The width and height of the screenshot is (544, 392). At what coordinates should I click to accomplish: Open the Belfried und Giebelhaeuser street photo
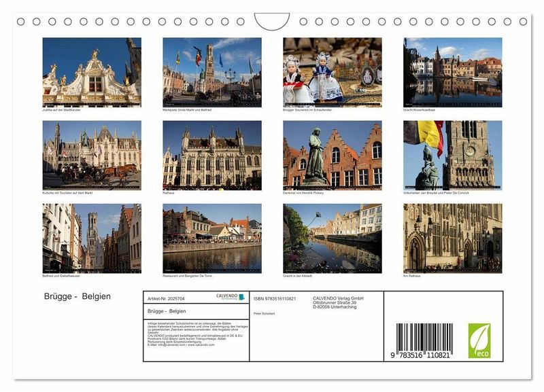[x=92, y=238]
